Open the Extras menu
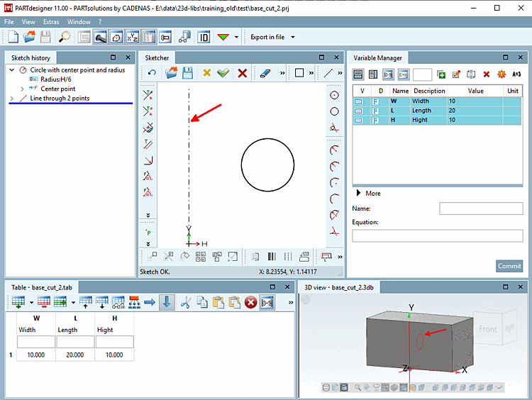532x400 pixels. pos(51,22)
